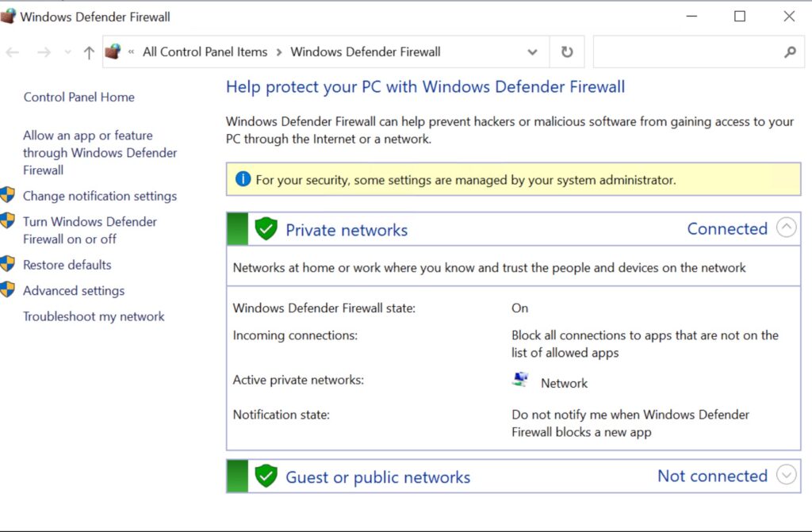Click the green shield beside Private networks
Image resolution: width=812 pixels, height=532 pixels.
click(266, 228)
